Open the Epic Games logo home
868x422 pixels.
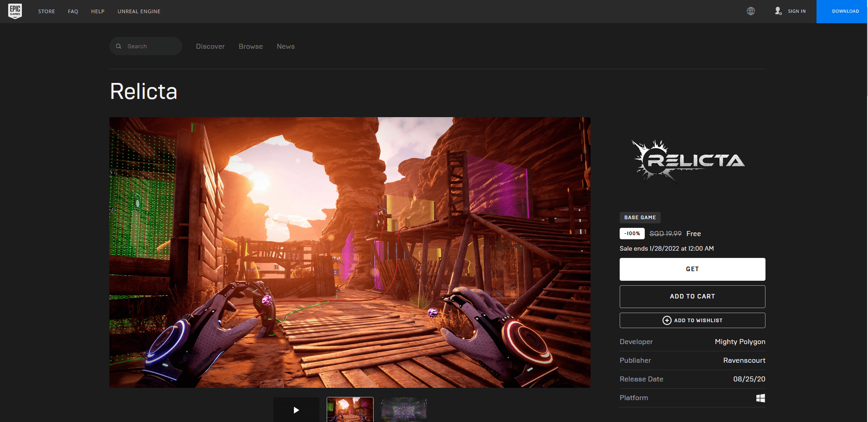pyautogui.click(x=15, y=11)
